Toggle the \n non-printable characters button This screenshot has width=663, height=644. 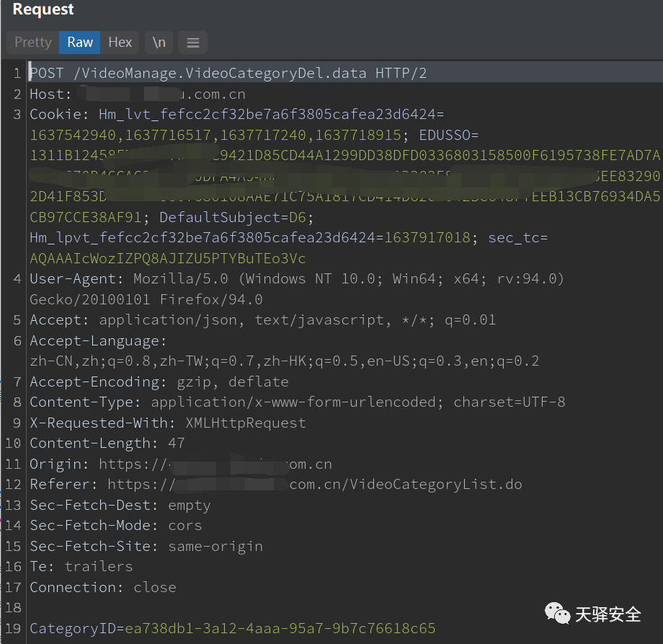point(159,43)
